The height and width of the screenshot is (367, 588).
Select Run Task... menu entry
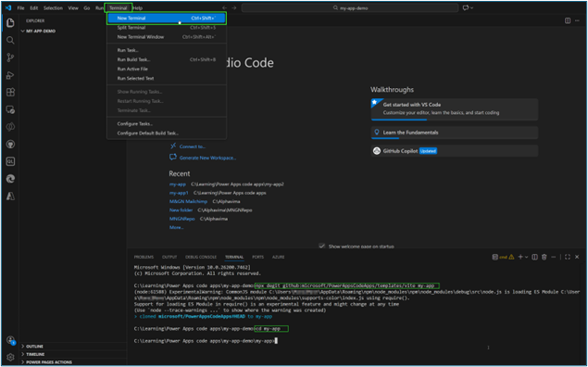(167, 50)
